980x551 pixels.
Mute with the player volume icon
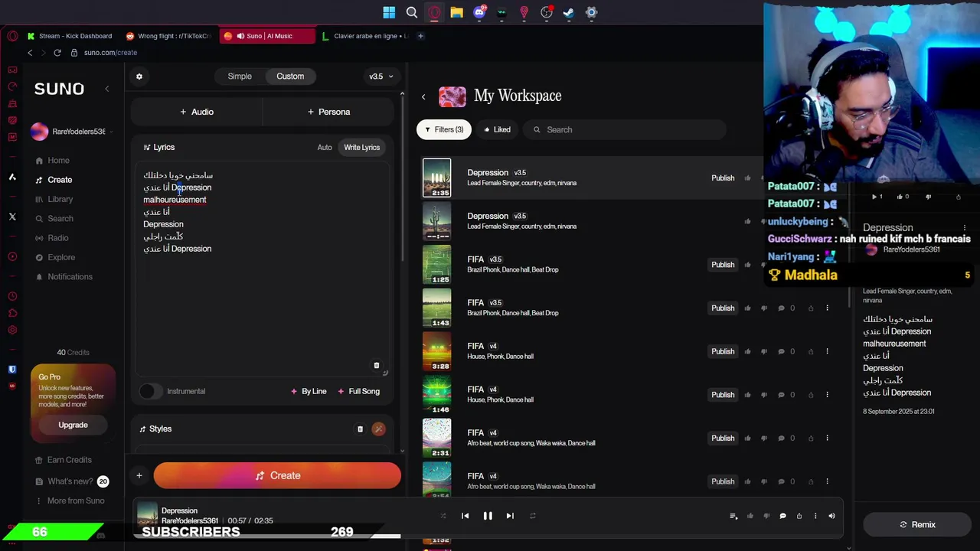coord(831,517)
